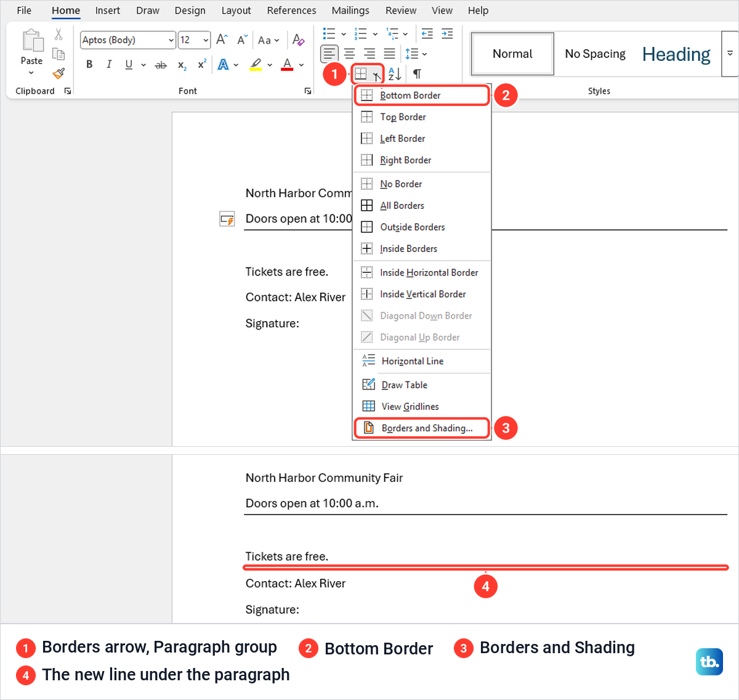Click the Multilevel List icon
The image size is (739, 700).
(392, 33)
